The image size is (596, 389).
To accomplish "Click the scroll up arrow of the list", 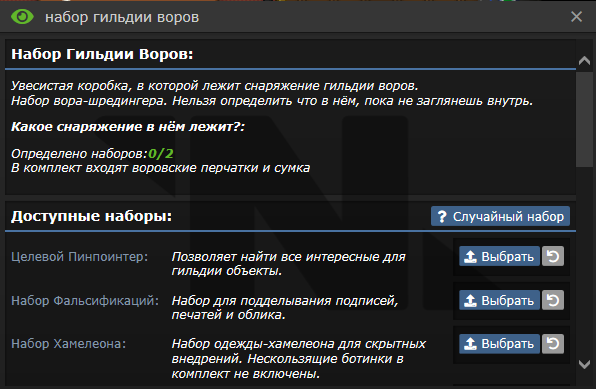I will (585, 60).
